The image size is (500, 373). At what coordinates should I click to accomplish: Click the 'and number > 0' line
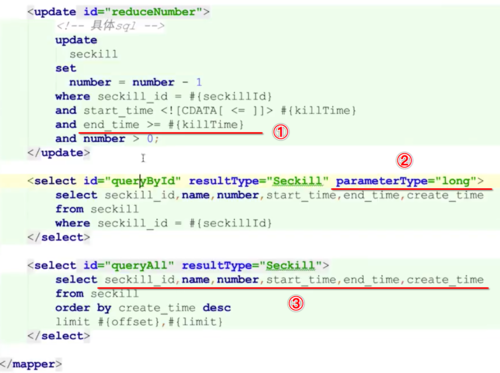107,139
